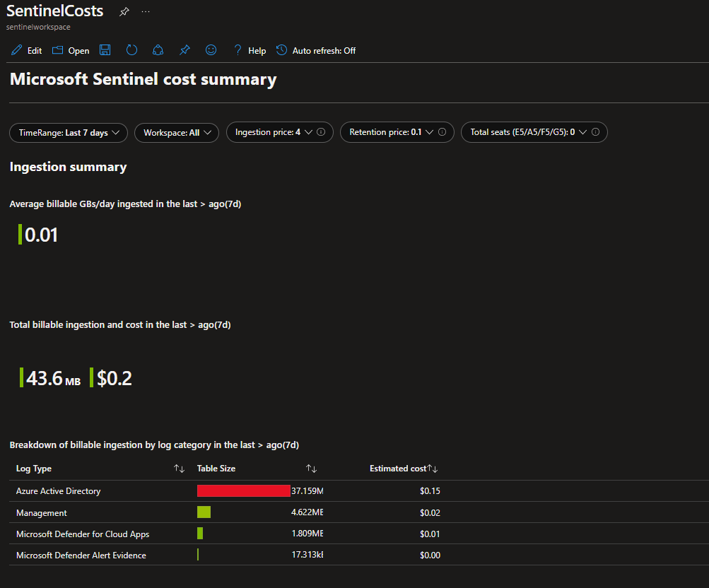This screenshot has height=588, width=709.
Task: Click the Defender for Cloud Apps size bar
Action: 200,534
